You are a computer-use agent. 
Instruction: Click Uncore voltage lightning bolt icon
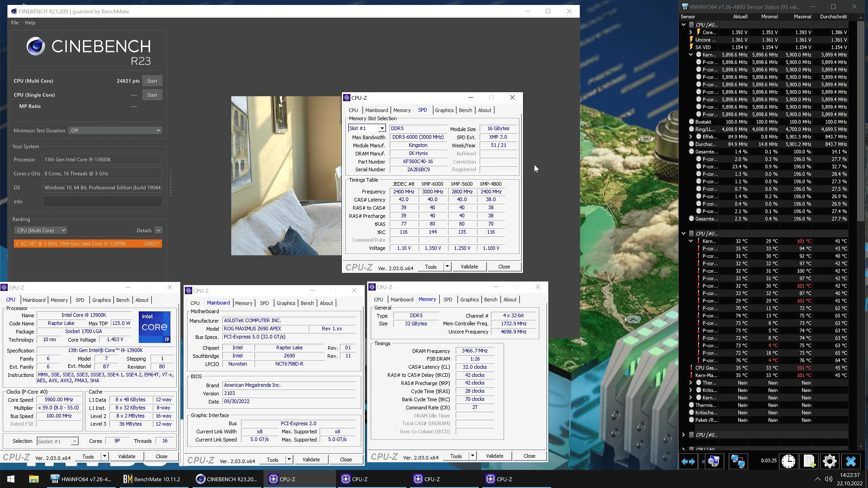(691, 40)
